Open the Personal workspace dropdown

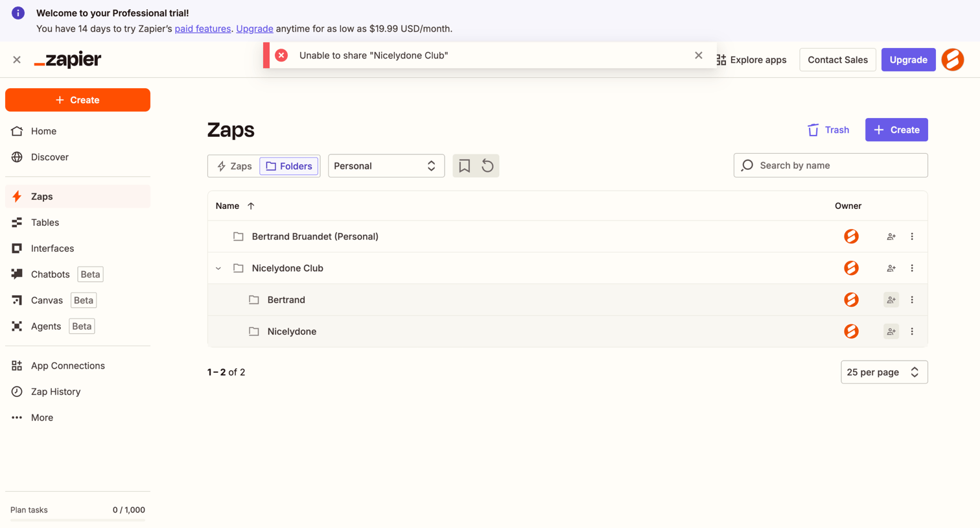tap(386, 166)
